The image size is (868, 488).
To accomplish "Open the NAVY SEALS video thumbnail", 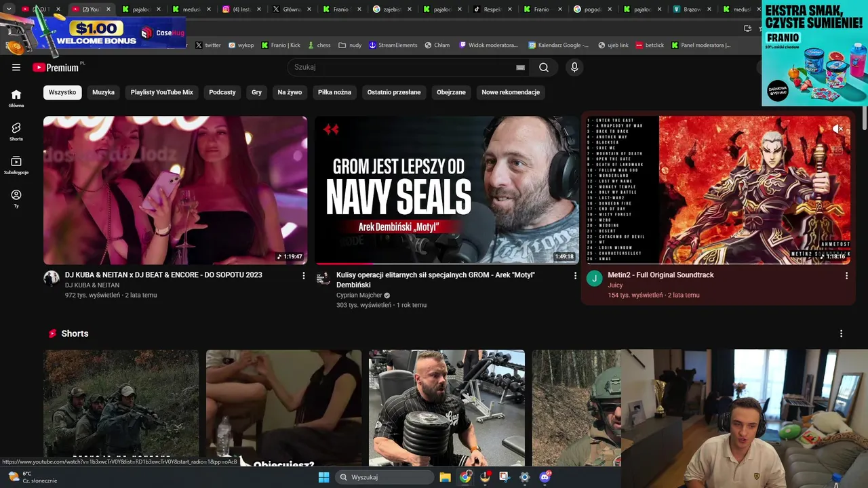I will [x=447, y=190].
